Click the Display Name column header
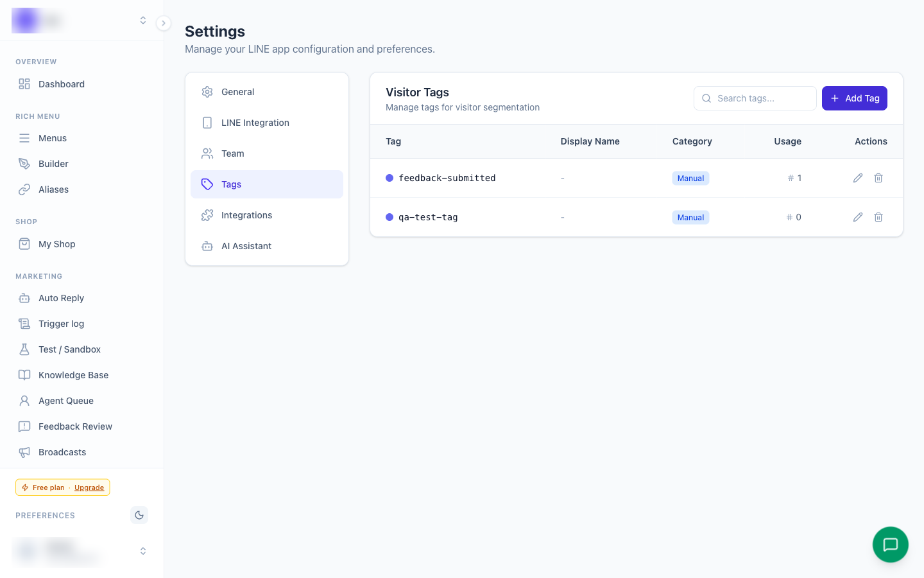Image resolution: width=924 pixels, height=578 pixels. point(590,141)
